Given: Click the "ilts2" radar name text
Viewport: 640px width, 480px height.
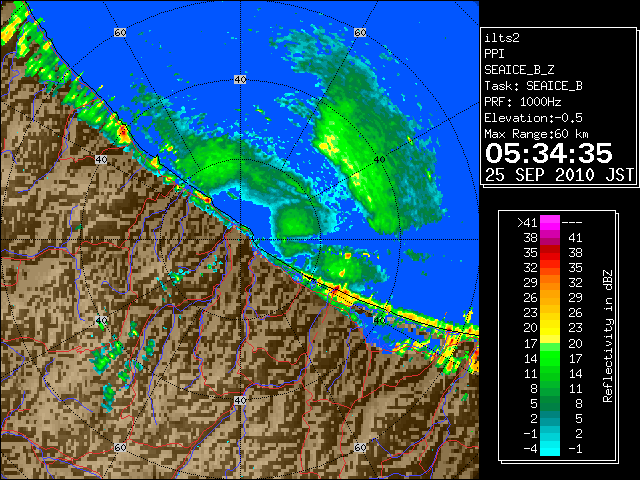Looking at the screenshot, I should (502, 38).
